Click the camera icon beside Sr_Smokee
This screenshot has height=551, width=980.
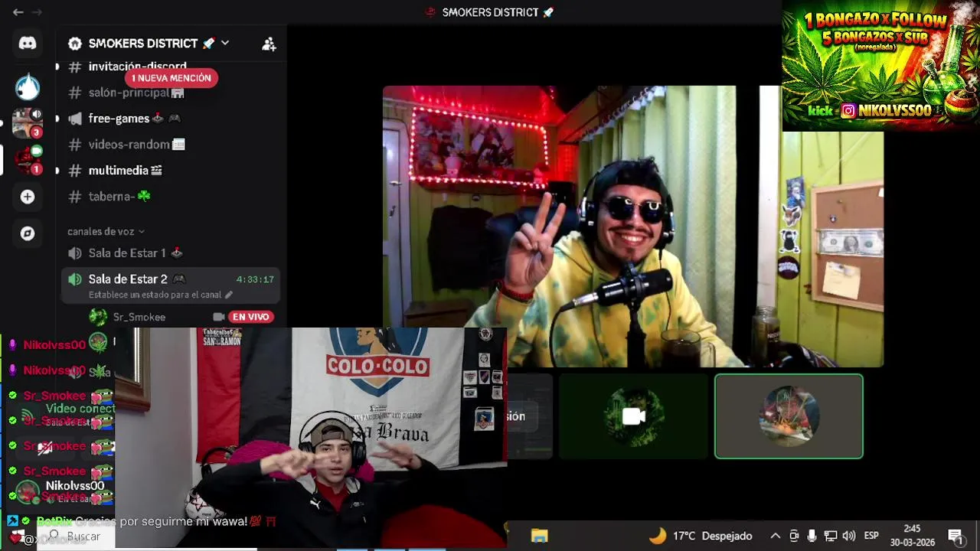coord(218,317)
